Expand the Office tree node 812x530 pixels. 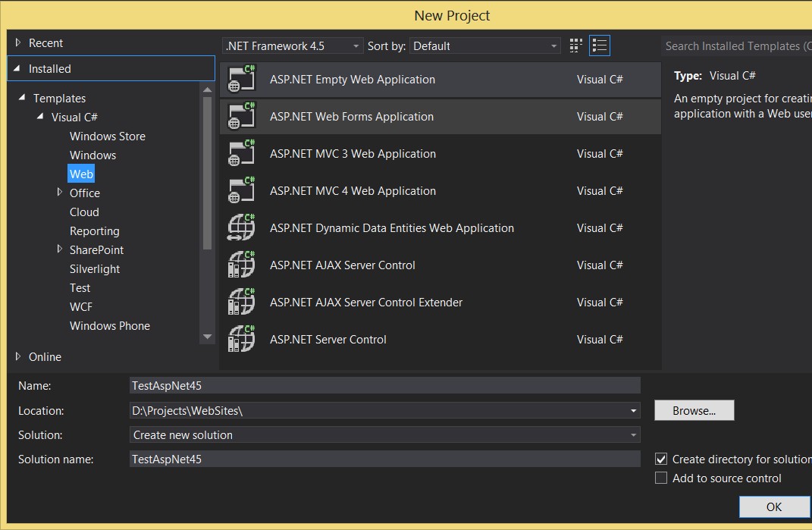[x=60, y=192]
